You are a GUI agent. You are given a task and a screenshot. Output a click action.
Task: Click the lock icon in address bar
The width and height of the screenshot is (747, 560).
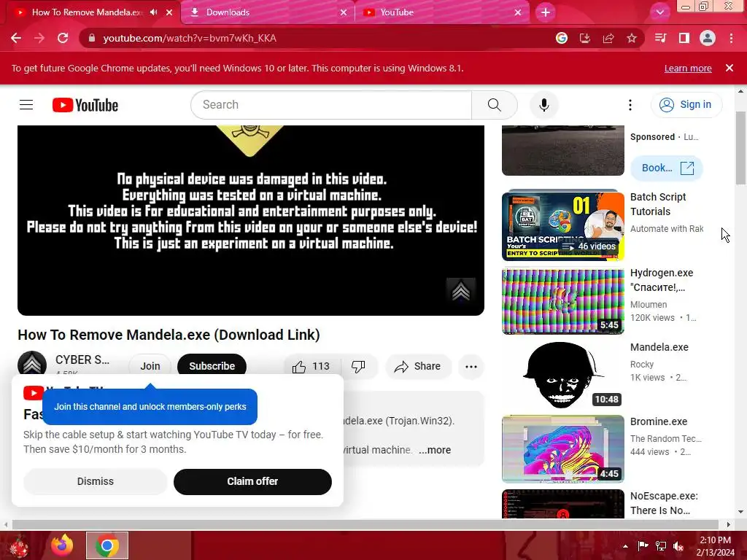(x=92, y=38)
